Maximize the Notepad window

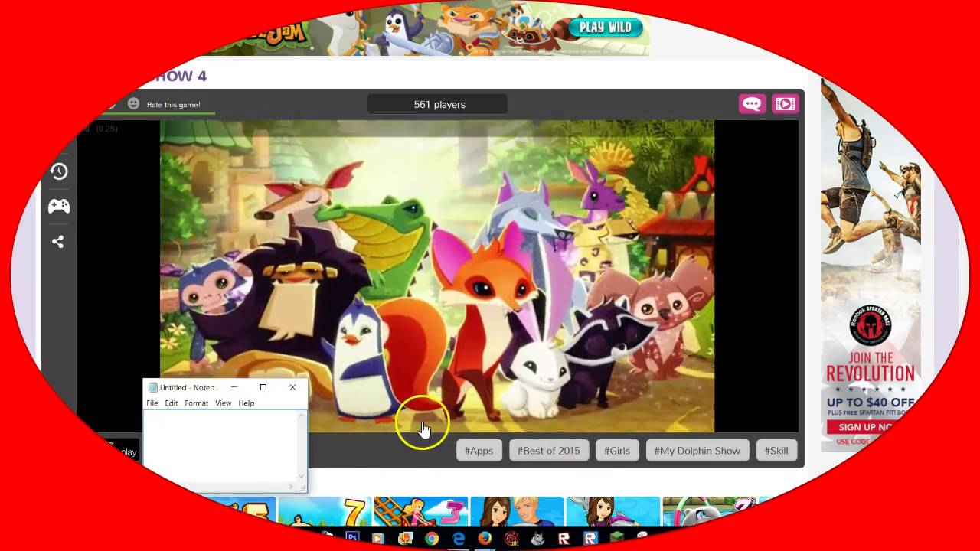coord(263,387)
